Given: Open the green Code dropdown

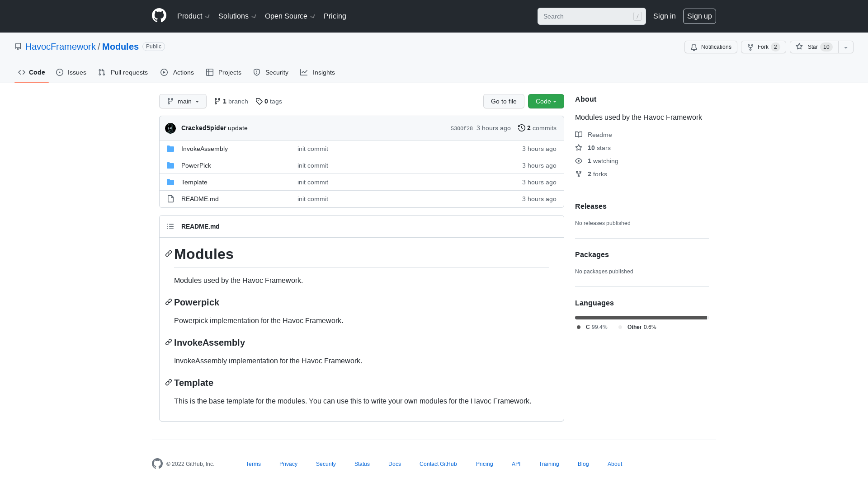Looking at the screenshot, I should [x=546, y=101].
